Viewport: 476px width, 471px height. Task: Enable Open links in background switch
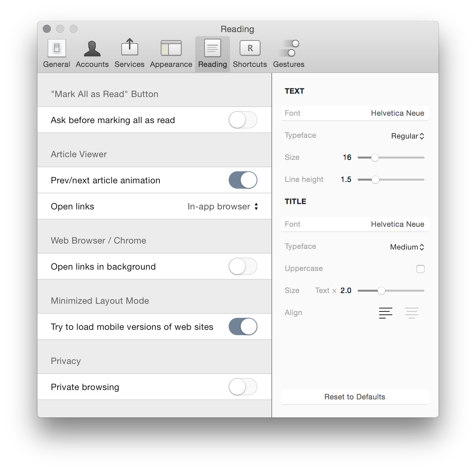click(243, 267)
